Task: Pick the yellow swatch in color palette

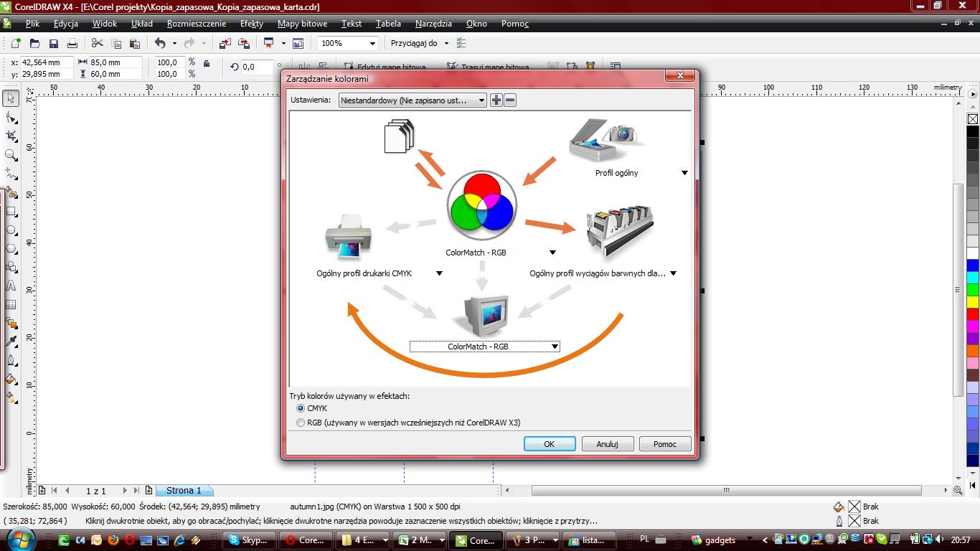Action: click(972, 301)
